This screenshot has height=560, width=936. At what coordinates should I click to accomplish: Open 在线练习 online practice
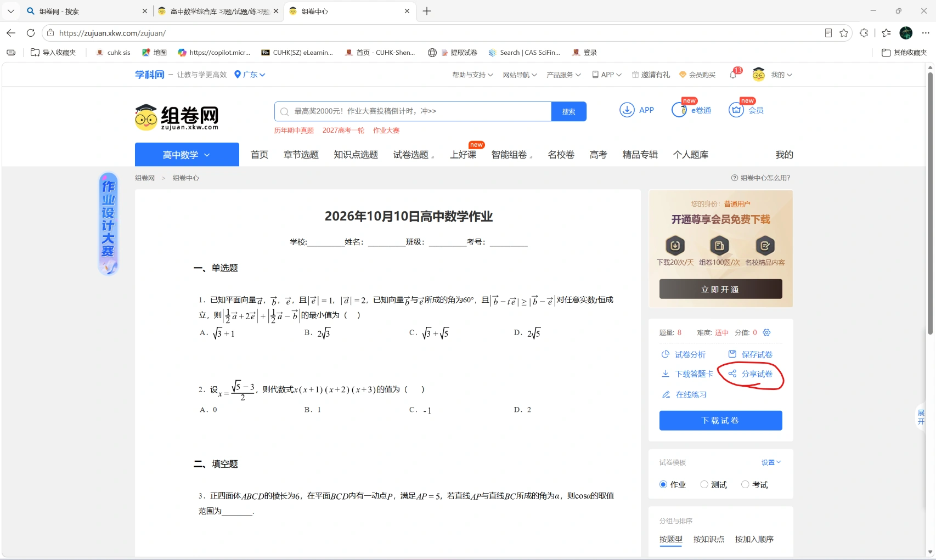684,395
